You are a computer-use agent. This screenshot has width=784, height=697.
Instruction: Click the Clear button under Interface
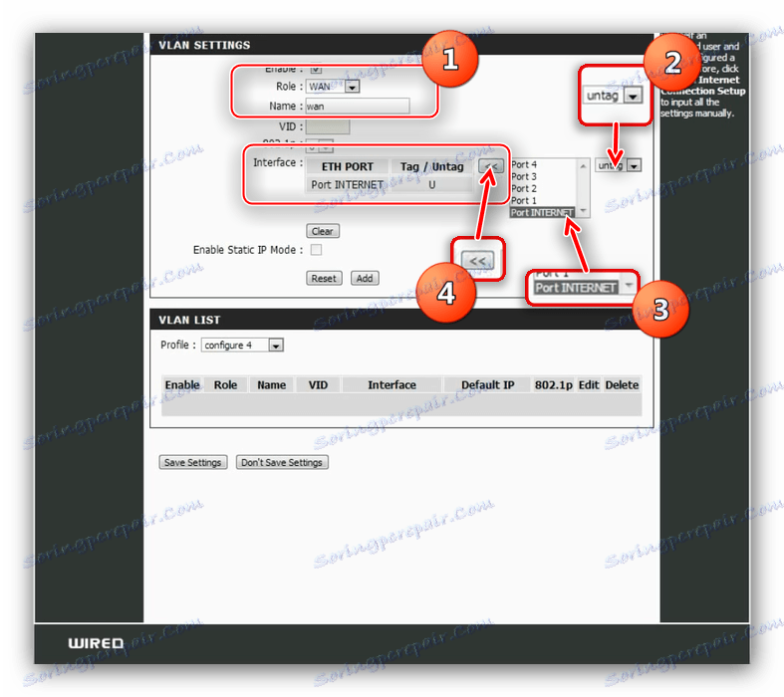323,231
